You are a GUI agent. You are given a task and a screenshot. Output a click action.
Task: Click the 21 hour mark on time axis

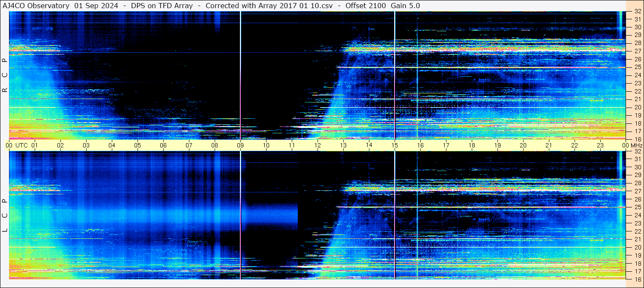pyautogui.click(x=549, y=145)
